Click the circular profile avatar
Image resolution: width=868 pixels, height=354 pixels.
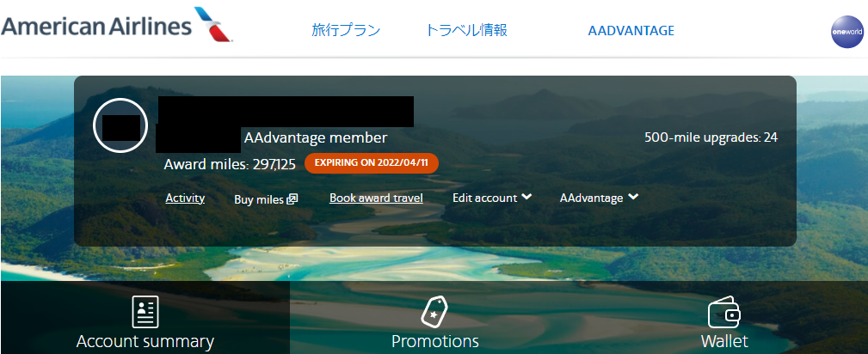[120, 125]
